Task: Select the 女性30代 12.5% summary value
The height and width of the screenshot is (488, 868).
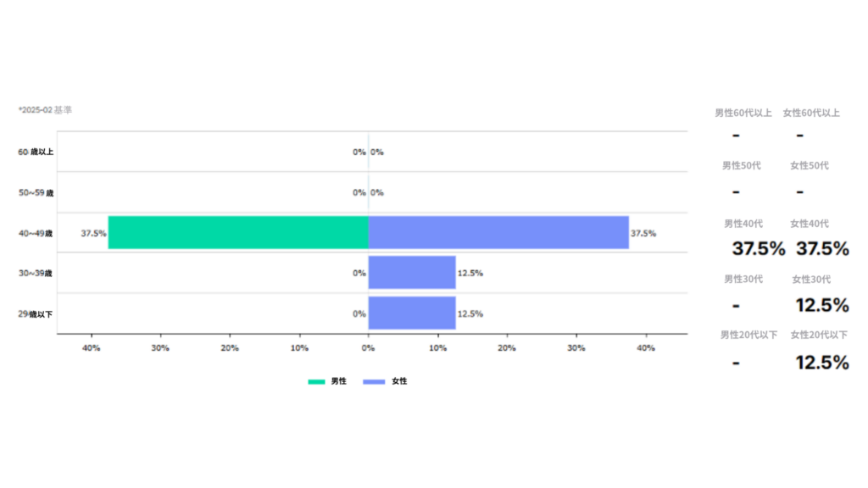Action: coord(822,305)
